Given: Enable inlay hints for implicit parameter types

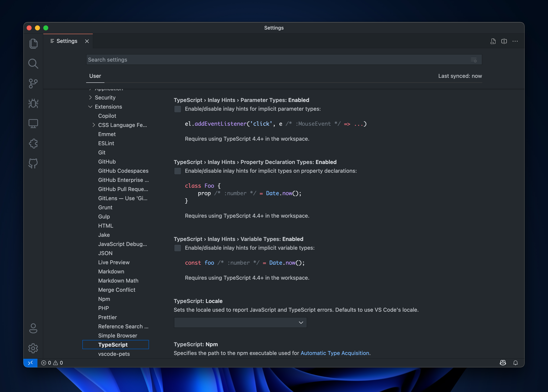Looking at the screenshot, I should (178, 109).
